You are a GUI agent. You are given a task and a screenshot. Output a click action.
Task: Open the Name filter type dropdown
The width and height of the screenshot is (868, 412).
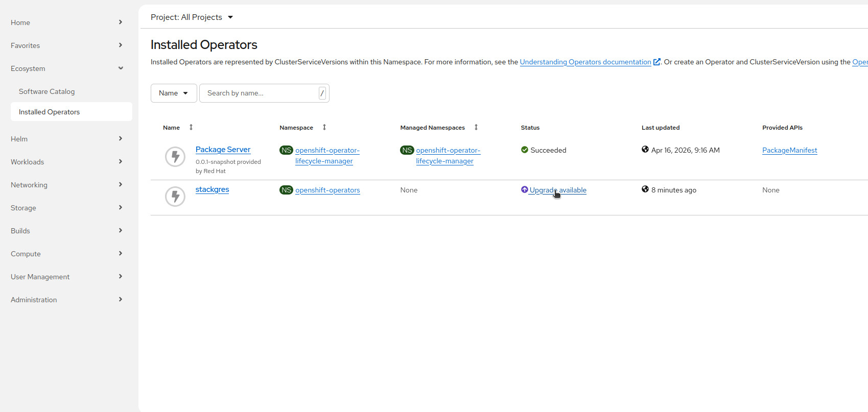[174, 93]
